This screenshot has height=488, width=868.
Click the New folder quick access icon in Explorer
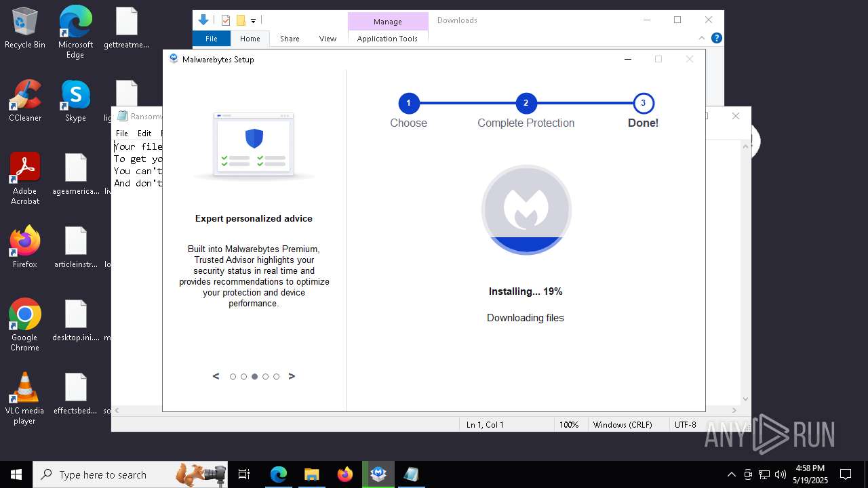pyautogui.click(x=241, y=20)
